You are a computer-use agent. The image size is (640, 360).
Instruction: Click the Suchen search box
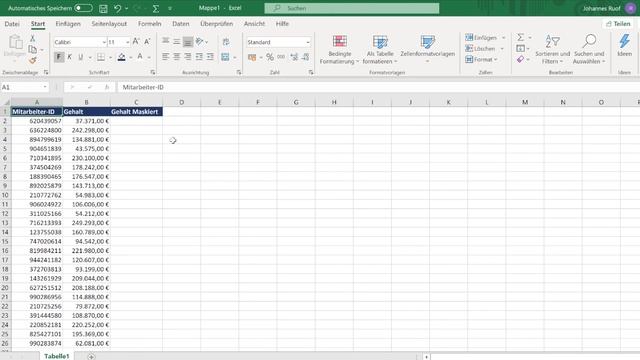coord(352,8)
